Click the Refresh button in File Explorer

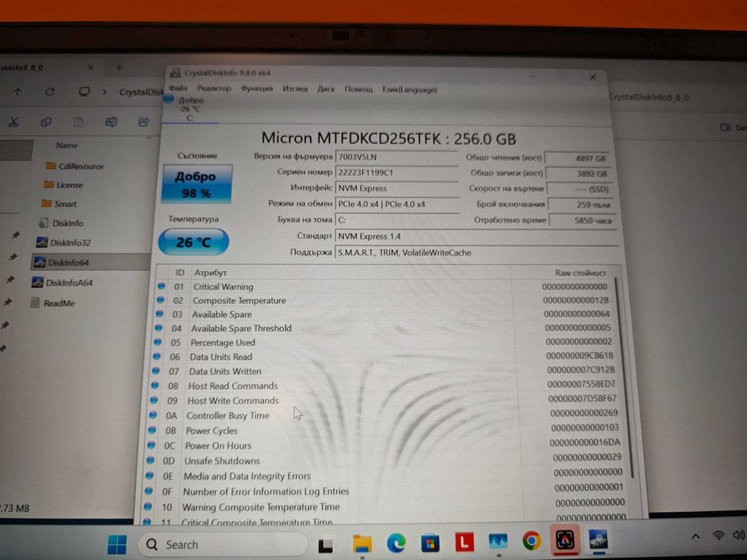[x=50, y=91]
